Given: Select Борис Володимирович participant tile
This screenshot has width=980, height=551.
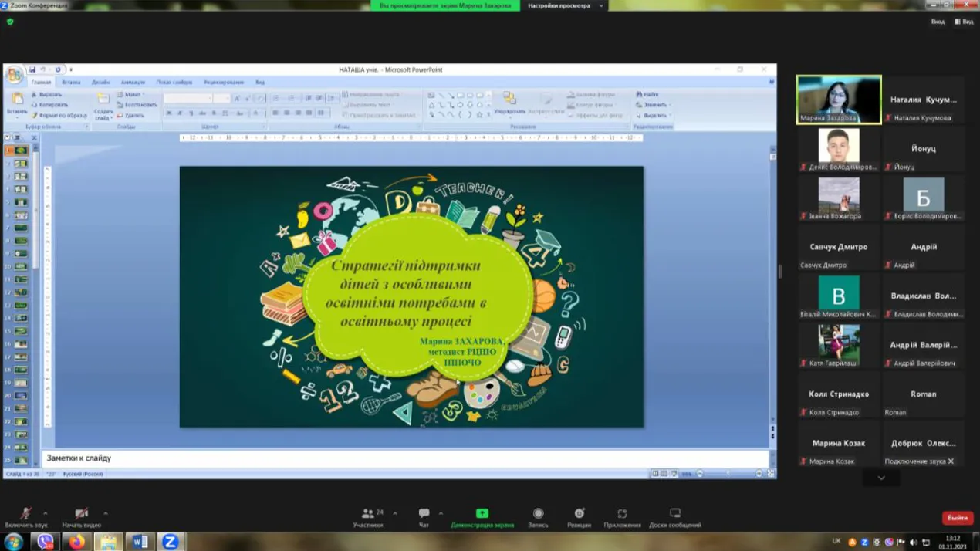Looking at the screenshot, I should [924, 198].
